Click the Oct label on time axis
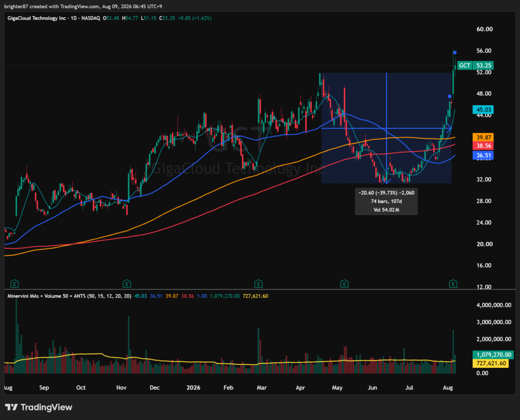The width and height of the screenshot is (520, 420). click(x=81, y=387)
